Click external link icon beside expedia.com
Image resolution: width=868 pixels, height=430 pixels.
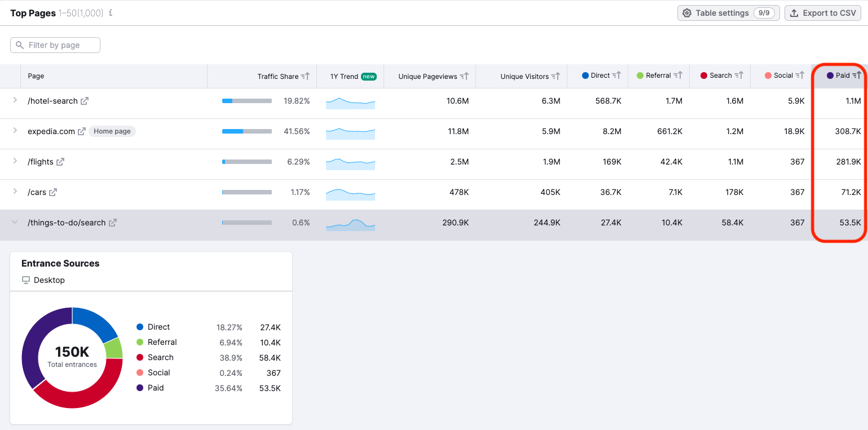tap(82, 131)
